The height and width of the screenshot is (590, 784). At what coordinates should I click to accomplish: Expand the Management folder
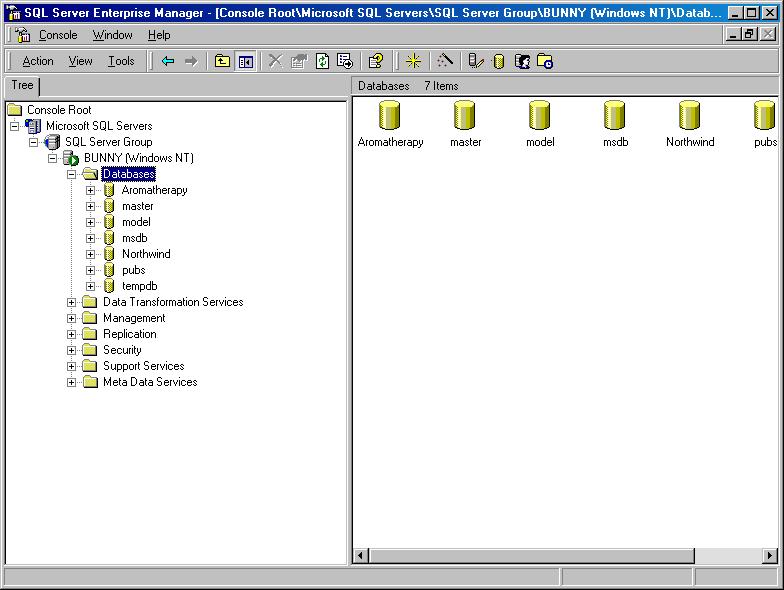coord(72,318)
